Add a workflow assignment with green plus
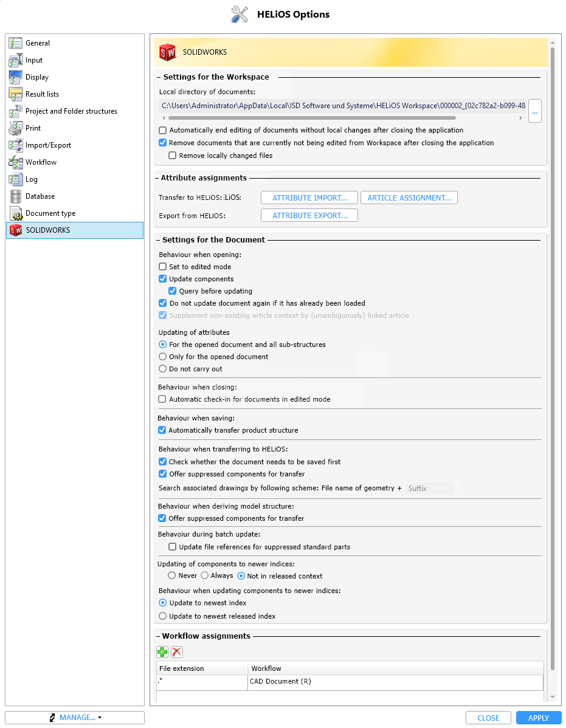566x728 pixels. click(162, 652)
